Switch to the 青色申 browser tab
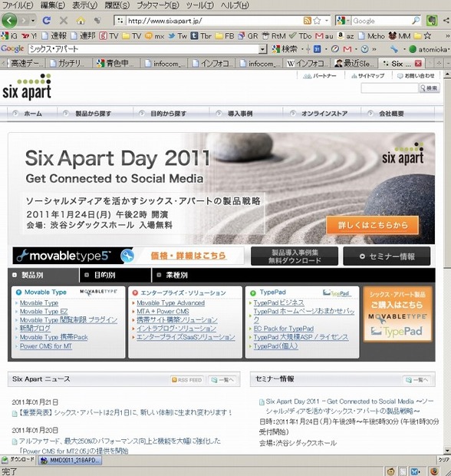Image resolution: width=451 pixels, height=476 pixels. [x=116, y=63]
